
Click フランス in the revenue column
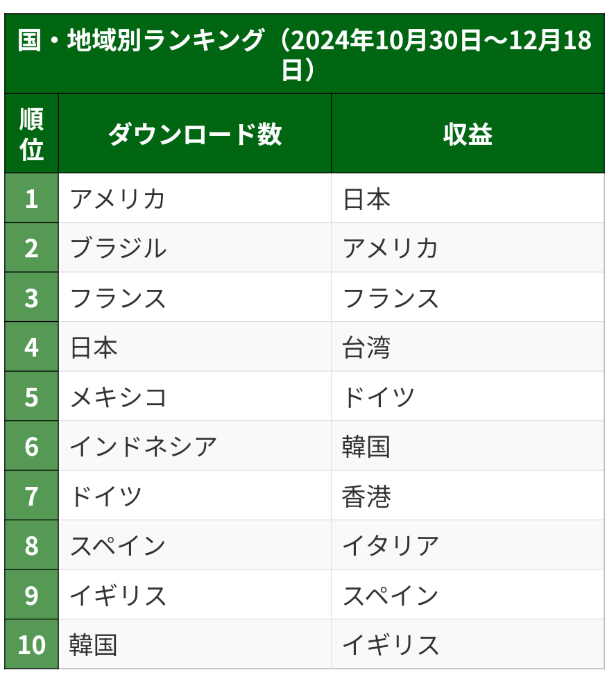(391, 298)
